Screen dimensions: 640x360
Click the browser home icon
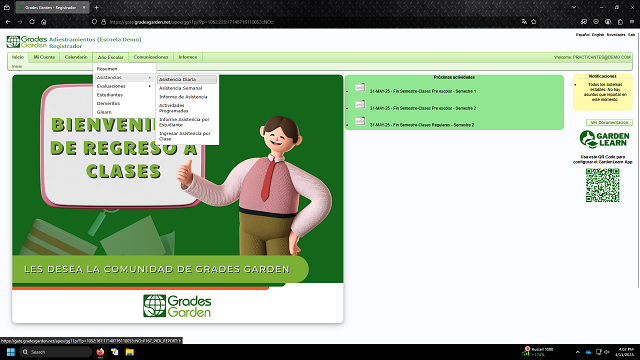point(44,22)
